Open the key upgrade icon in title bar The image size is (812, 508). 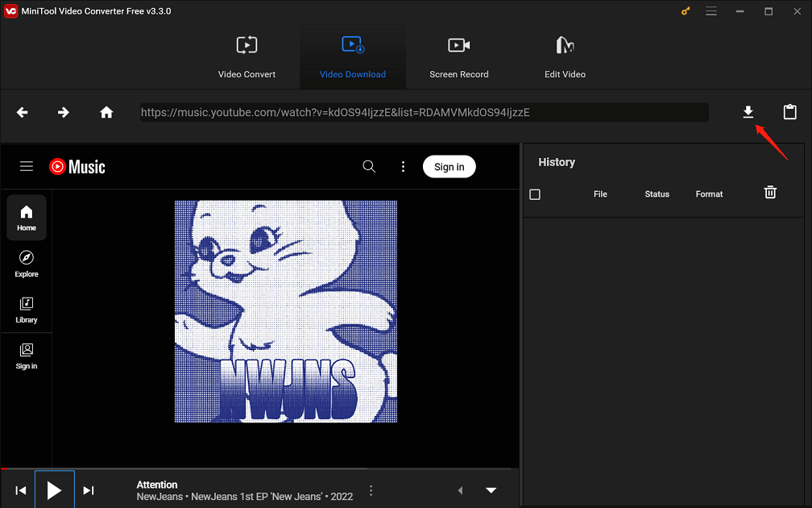click(686, 11)
